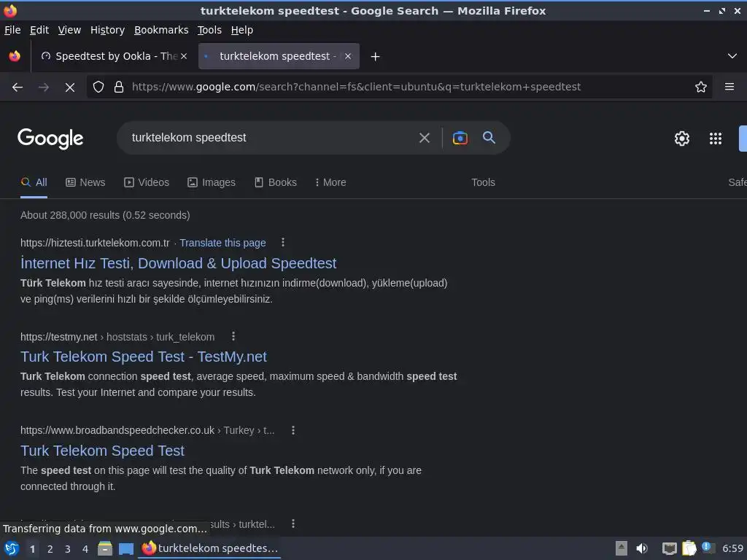This screenshot has width=747, height=560.
Task: Click the Google logo
Action: tap(50, 139)
